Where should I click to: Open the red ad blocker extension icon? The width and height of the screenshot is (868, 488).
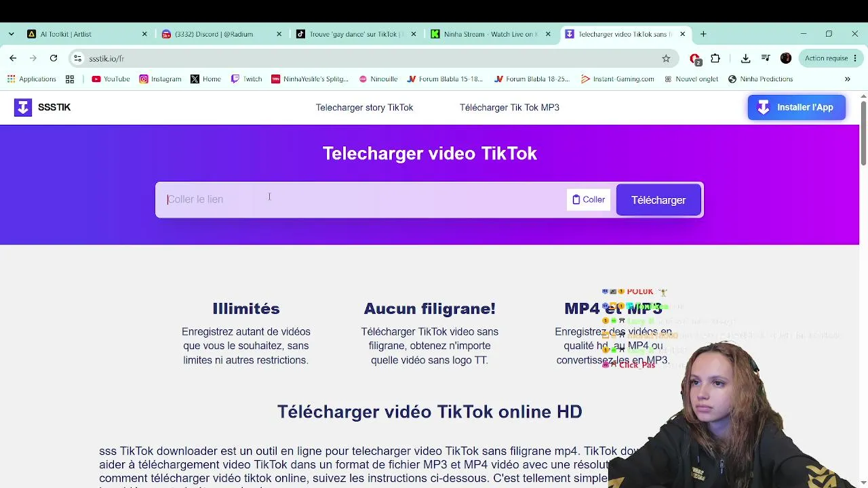tap(694, 59)
